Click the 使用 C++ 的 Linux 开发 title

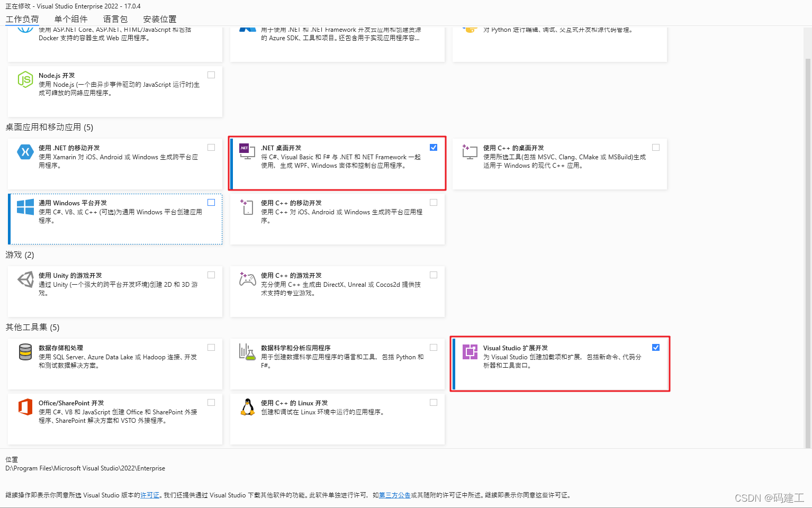[294, 403]
